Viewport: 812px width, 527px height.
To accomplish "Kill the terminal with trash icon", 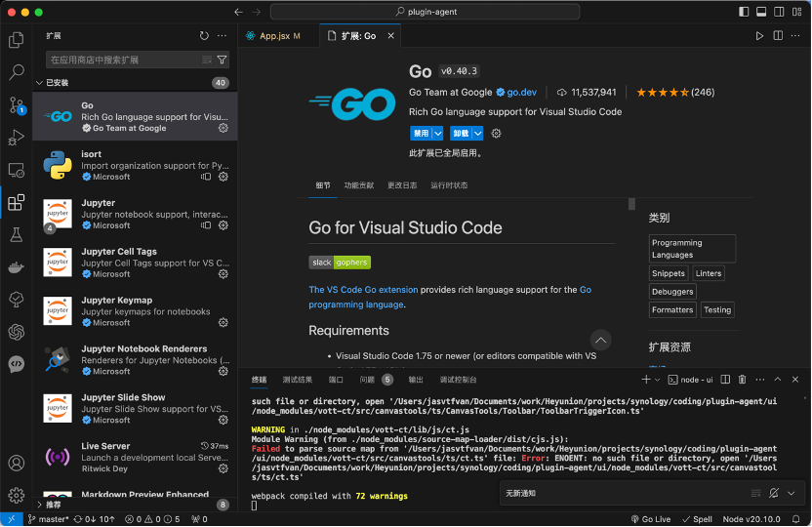I will [x=742, y=380].
